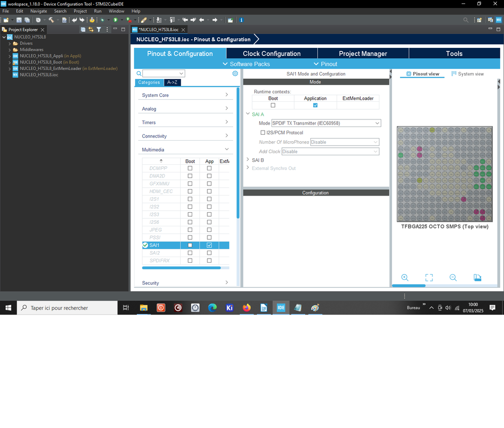Switch to the C/C++ perspective icon
The height and width of the screenshot is (428, 504).
coord(490,20)
